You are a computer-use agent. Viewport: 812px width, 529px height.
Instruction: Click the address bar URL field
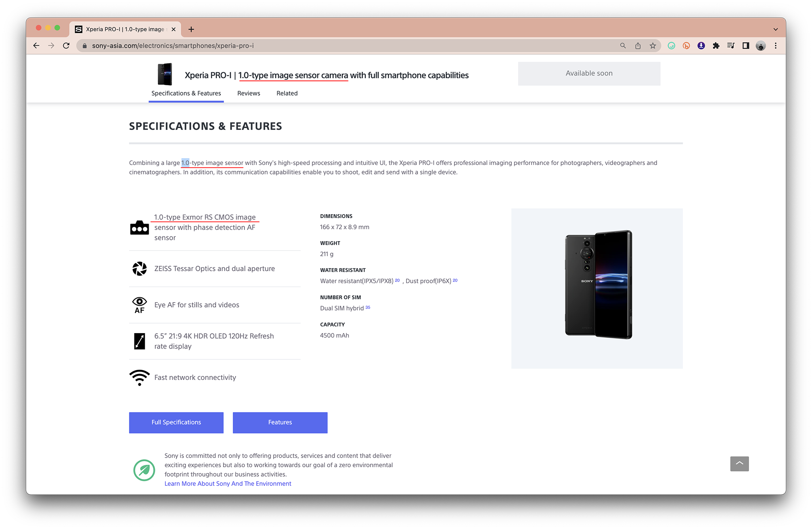coord(349,46)
